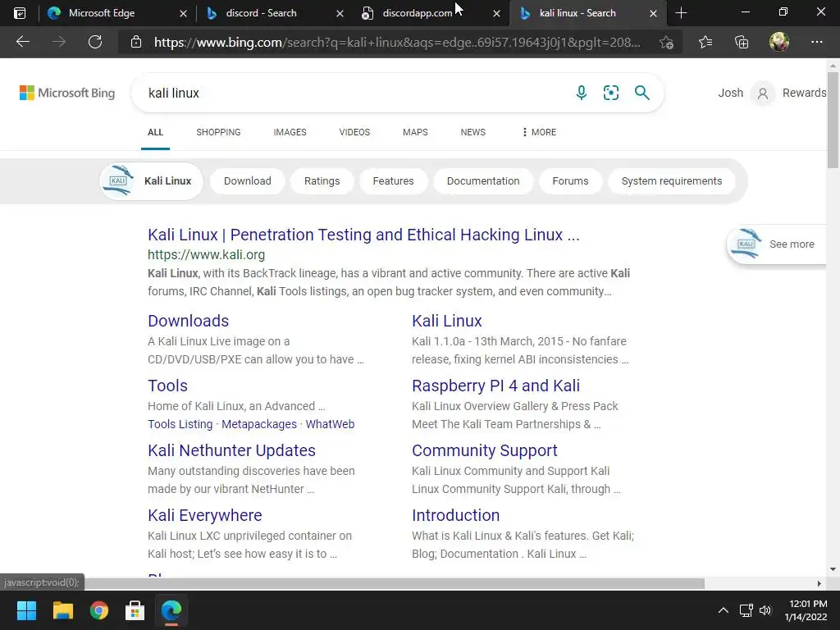Viewport: 840px width, 630px height.
Task: Click the Edge profile avatar
Action: [779, 42]
